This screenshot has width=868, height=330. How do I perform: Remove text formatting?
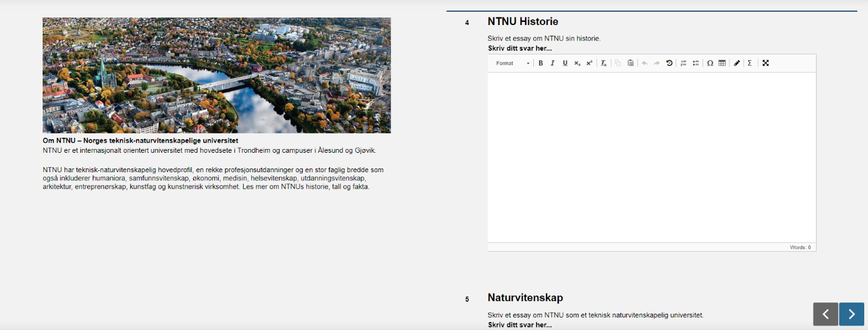tap(604, 63)
